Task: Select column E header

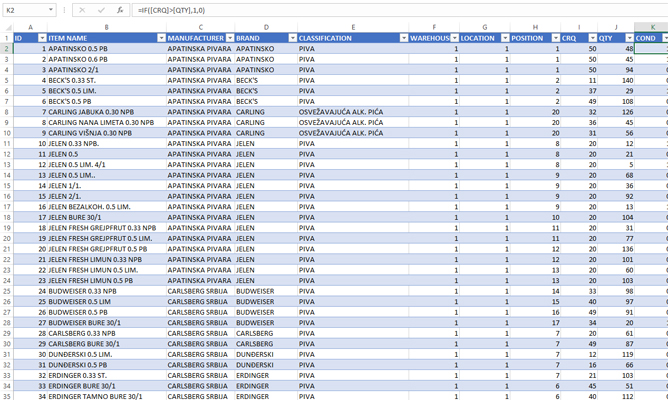Action: (x=352, y=27)
